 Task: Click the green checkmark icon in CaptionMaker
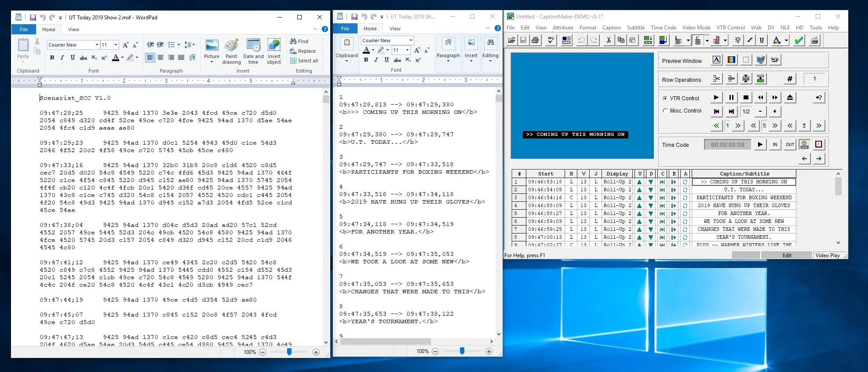799,40
